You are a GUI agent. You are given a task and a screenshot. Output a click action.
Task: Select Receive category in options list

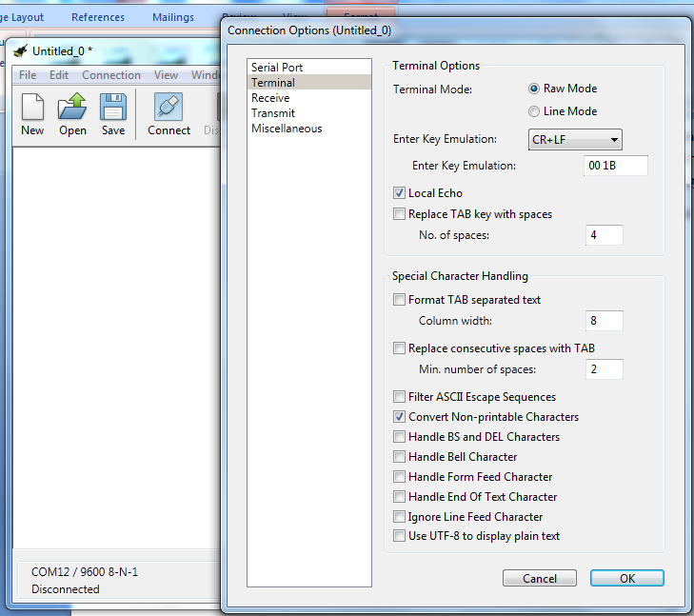[x=270, y=98]
